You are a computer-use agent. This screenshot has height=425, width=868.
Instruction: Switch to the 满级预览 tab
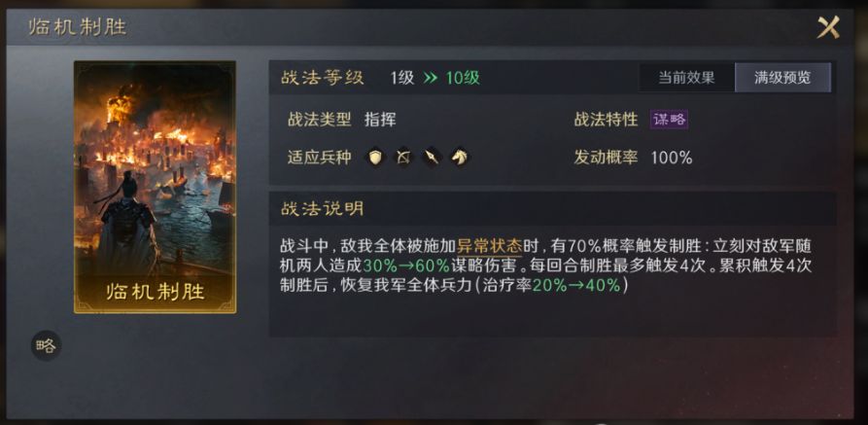pos(782,78)
